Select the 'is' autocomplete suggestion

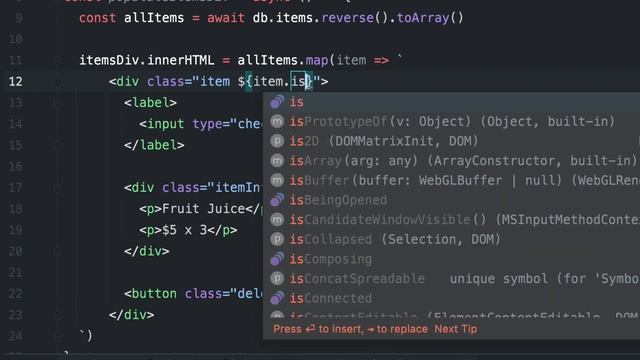(451, 102)
